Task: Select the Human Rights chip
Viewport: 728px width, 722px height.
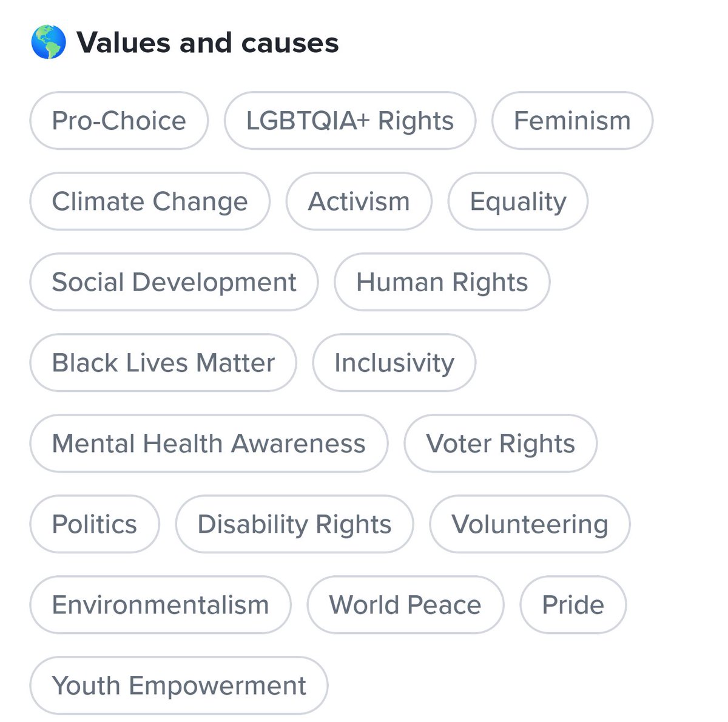Action: click(442, 282)
